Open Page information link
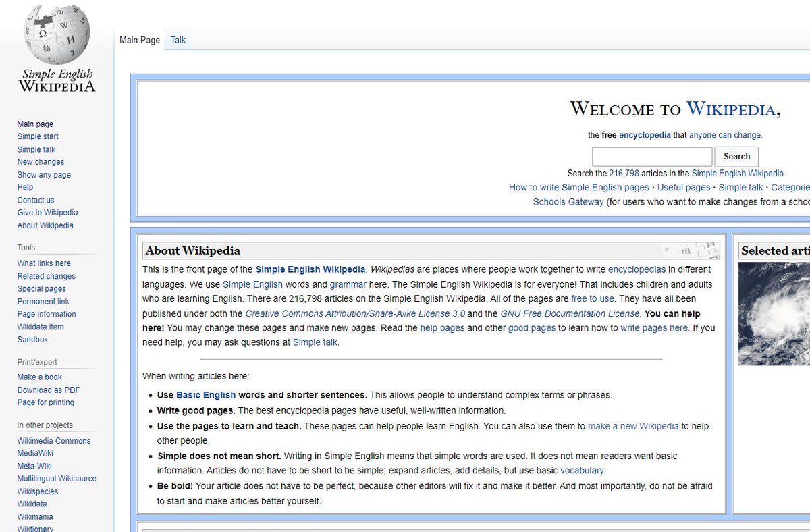 (47, 314)
